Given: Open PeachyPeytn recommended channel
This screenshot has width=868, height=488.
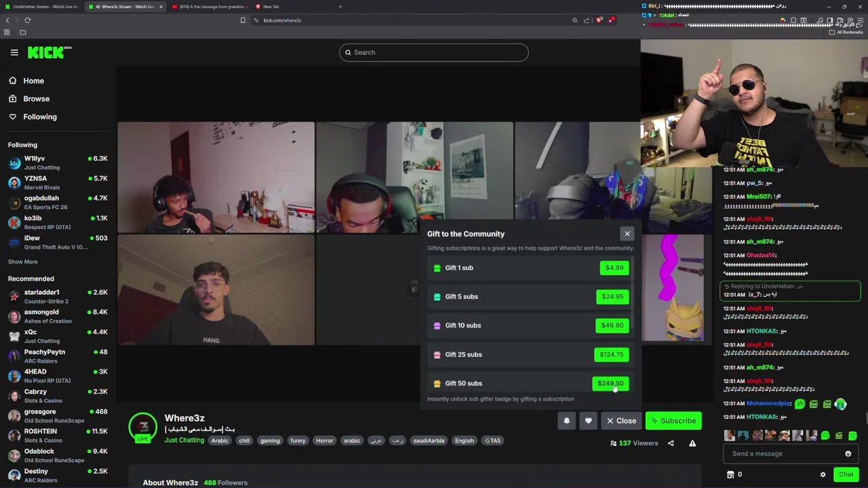Looking at the screenshot, I should click(x=58, y=356).
